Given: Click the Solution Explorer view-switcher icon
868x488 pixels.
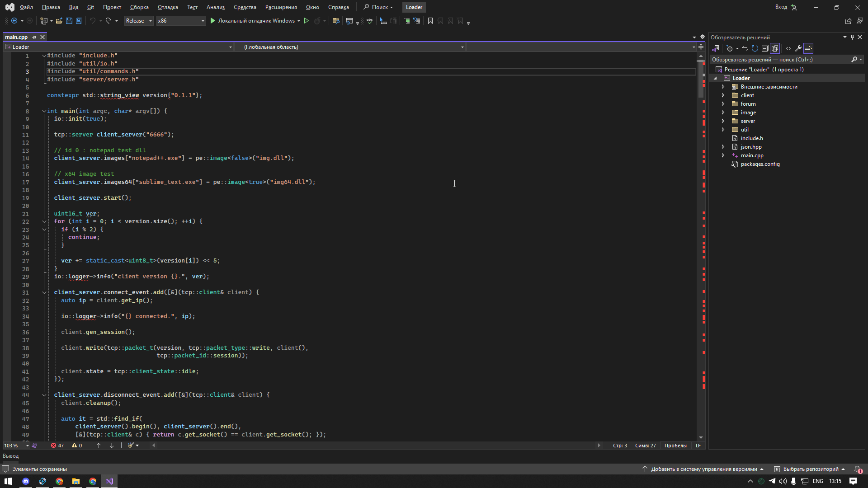Looking at the screenshot, I should tap(716, 48).
